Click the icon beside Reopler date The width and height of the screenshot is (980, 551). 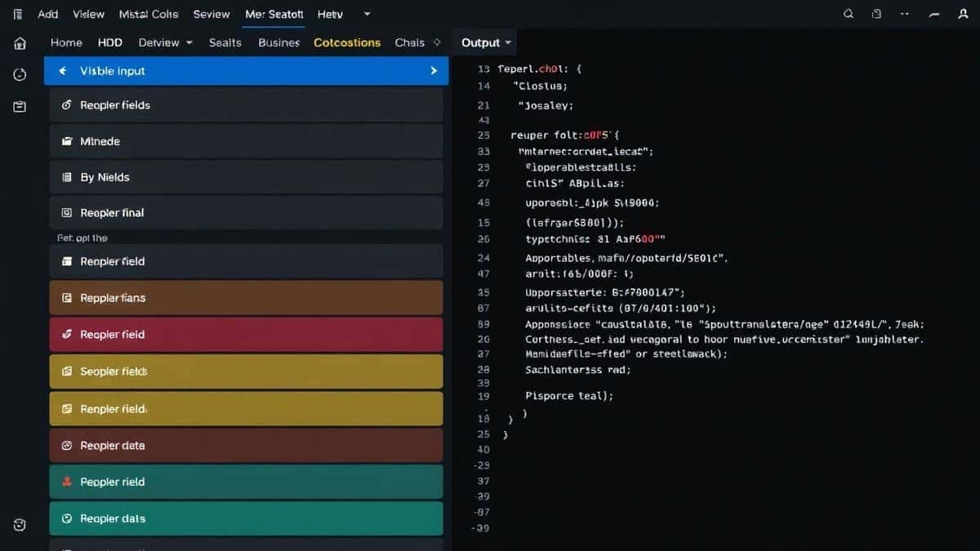point(66,446)
